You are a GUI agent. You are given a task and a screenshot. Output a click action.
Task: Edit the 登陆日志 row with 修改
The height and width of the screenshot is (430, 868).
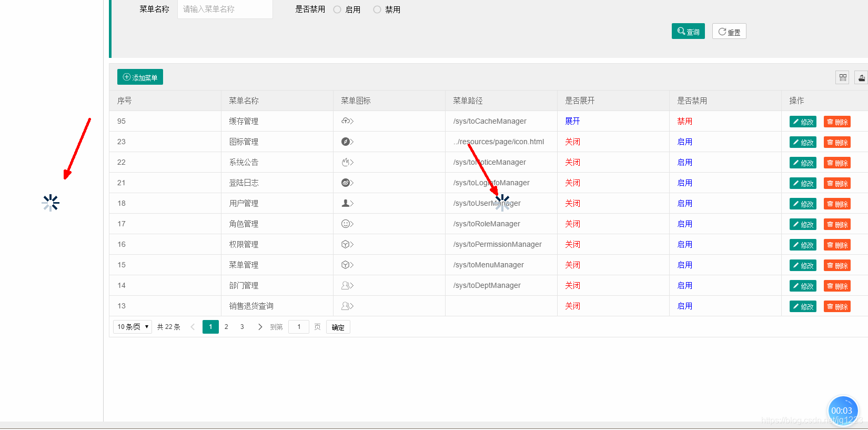click(803, 183)
